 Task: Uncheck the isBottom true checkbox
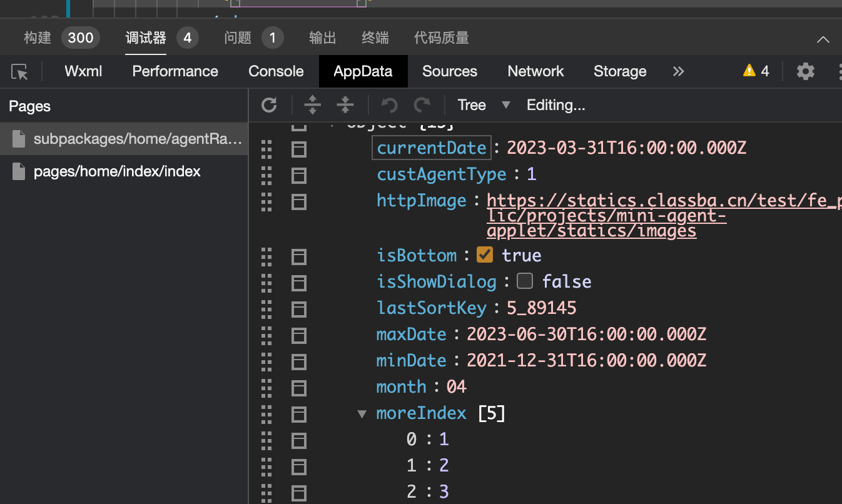pos(485,255)
